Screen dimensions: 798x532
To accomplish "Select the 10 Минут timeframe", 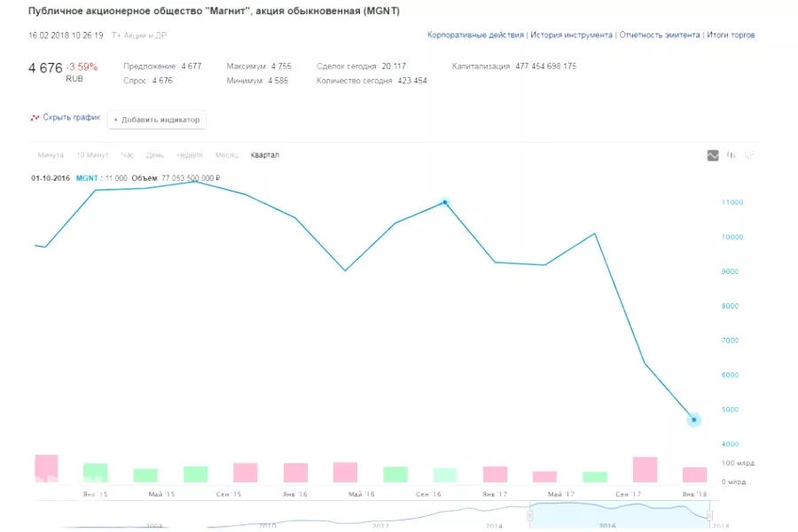I will click(92, 155).
